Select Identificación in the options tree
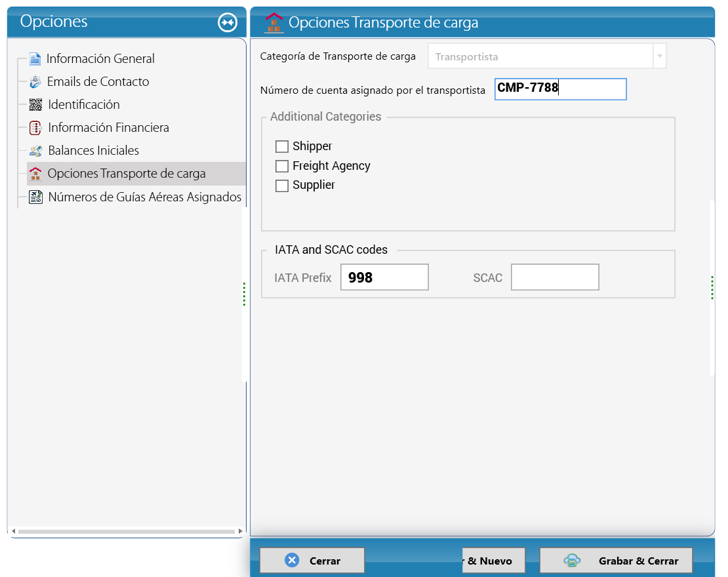The height and width of the screenshot is (577, 728). tap(84, 105)
